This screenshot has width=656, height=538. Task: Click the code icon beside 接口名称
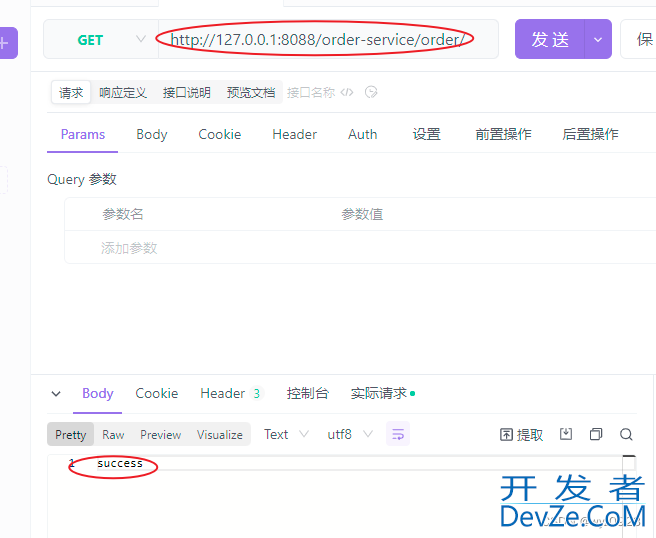(347, 92)
